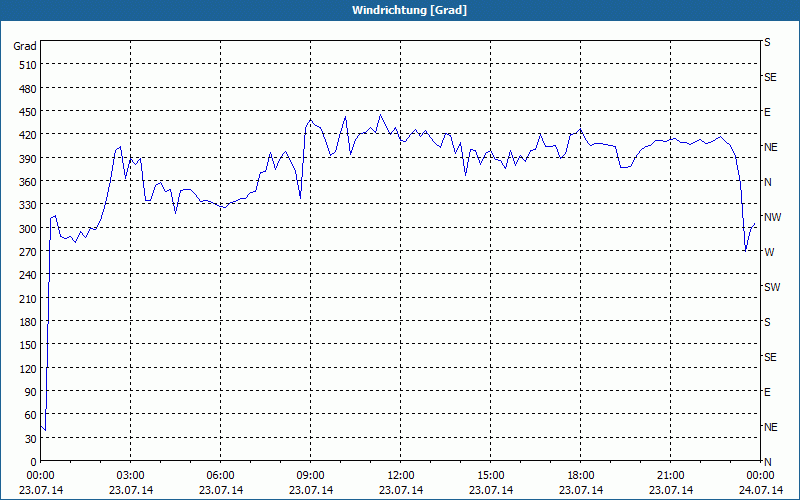
Task: Click the 360 y-axis value
Action: click(x=28, y=182)
